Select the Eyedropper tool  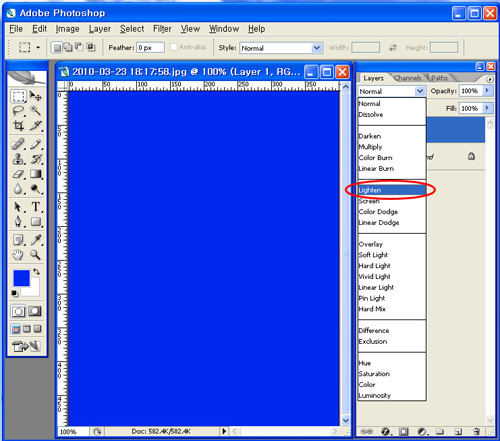(35, 240)
